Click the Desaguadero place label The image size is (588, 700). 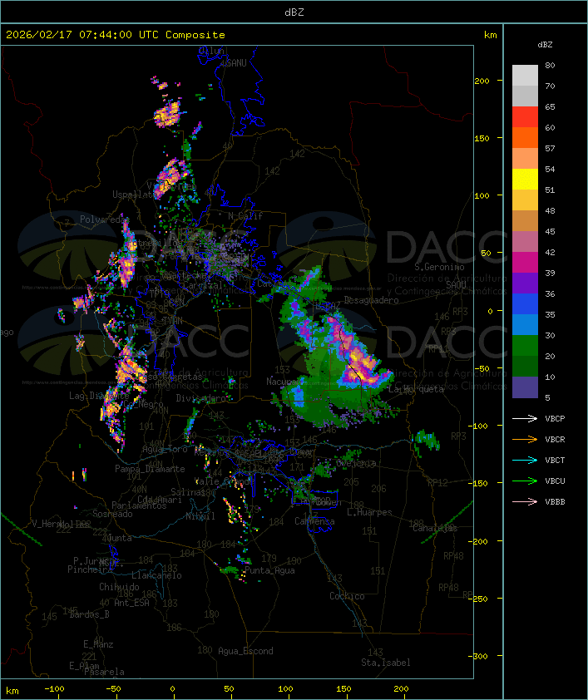click(371, 300)
